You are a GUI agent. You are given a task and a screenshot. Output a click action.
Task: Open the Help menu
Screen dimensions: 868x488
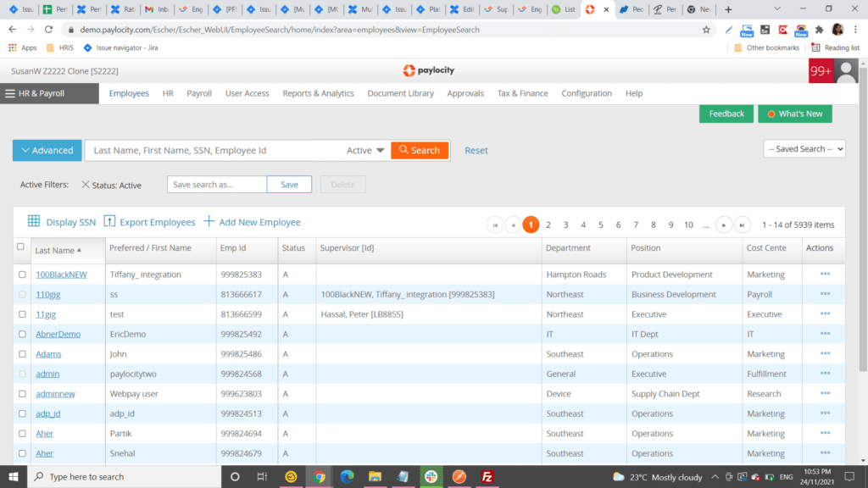(634, 93)
